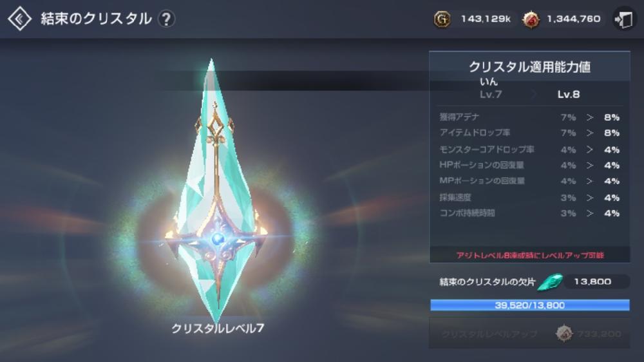Go back using the diamond arrow icon
644x362 pixels.
19,19
